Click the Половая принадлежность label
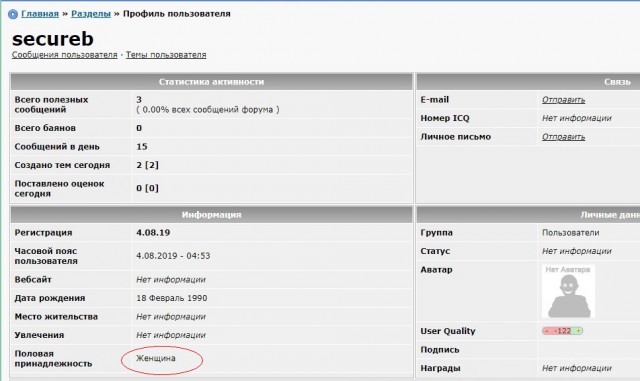This screenshot has height=381, width=640. coord(53,359)
